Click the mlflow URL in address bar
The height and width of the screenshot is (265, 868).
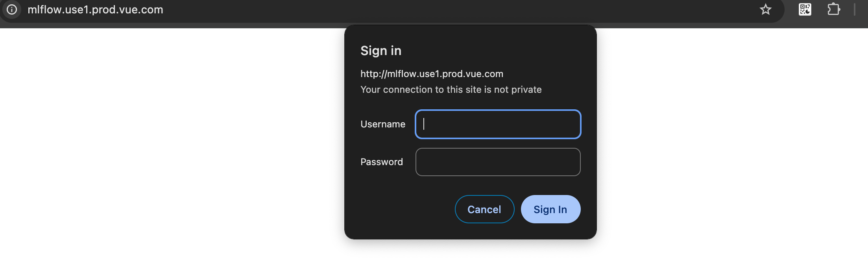[x=95, y=9]
